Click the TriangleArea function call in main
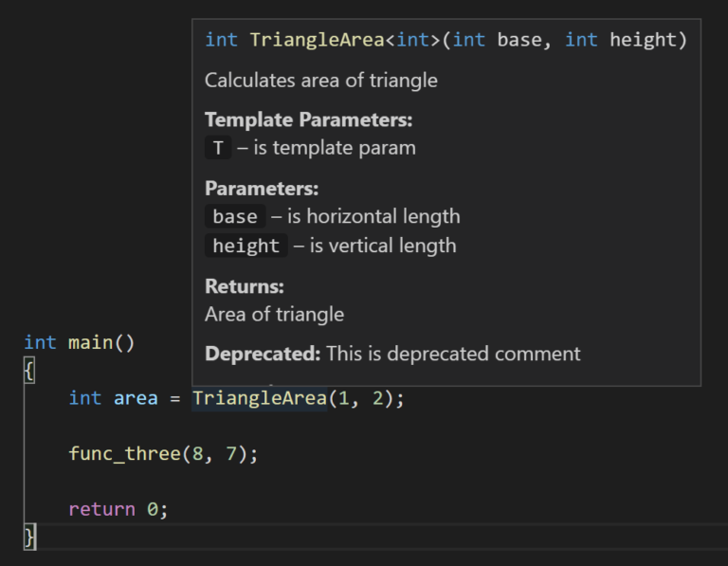This screenshot has width=728, height=566. coord(260,398)
